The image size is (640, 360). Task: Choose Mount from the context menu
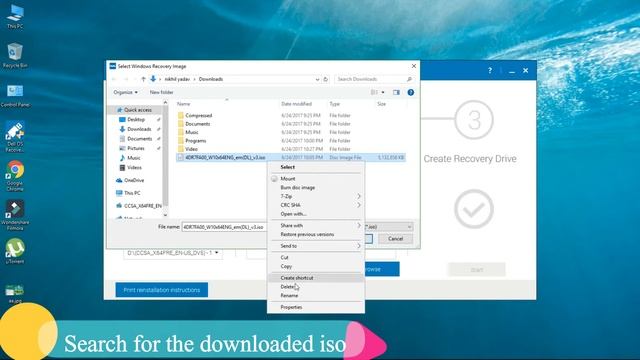coord(316,179)
